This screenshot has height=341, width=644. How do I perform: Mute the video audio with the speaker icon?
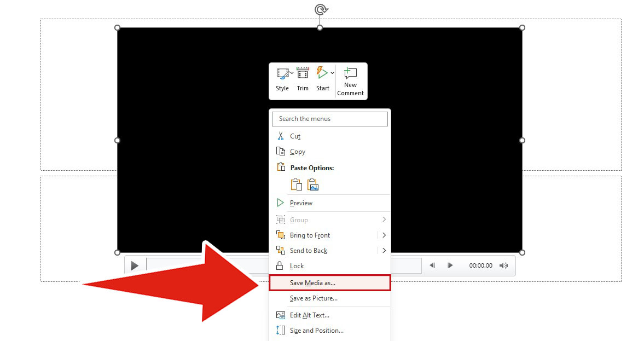503,265
